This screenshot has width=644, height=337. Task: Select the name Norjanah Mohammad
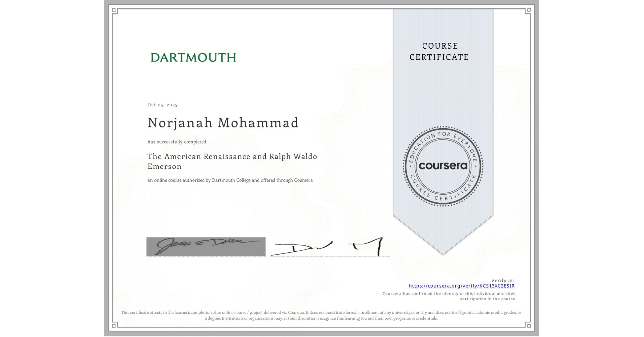[x=223, y=123]
